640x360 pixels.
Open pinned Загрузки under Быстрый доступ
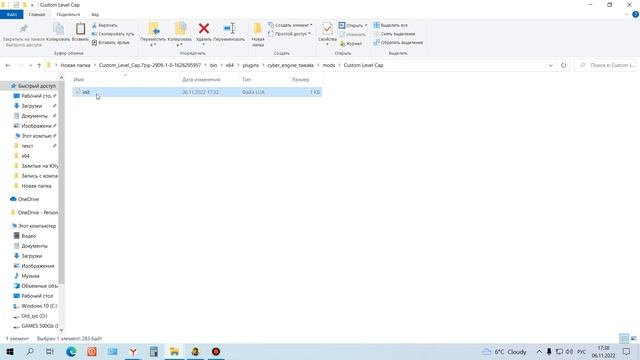[x=32, y=106]
